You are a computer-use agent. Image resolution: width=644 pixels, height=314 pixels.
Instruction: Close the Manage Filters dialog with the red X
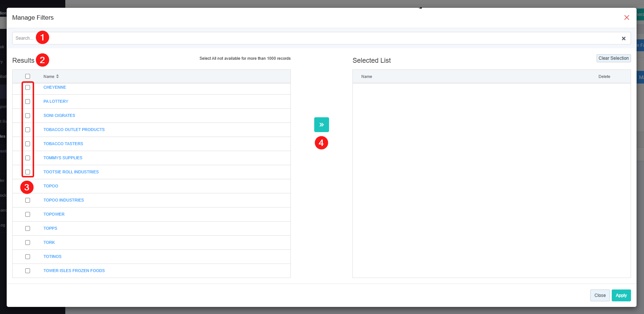point(627,17)
